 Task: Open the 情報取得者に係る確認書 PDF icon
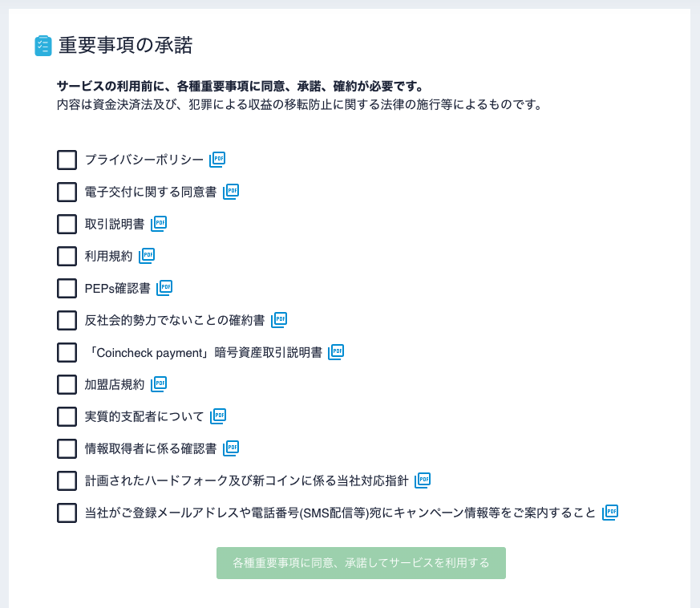231,448
